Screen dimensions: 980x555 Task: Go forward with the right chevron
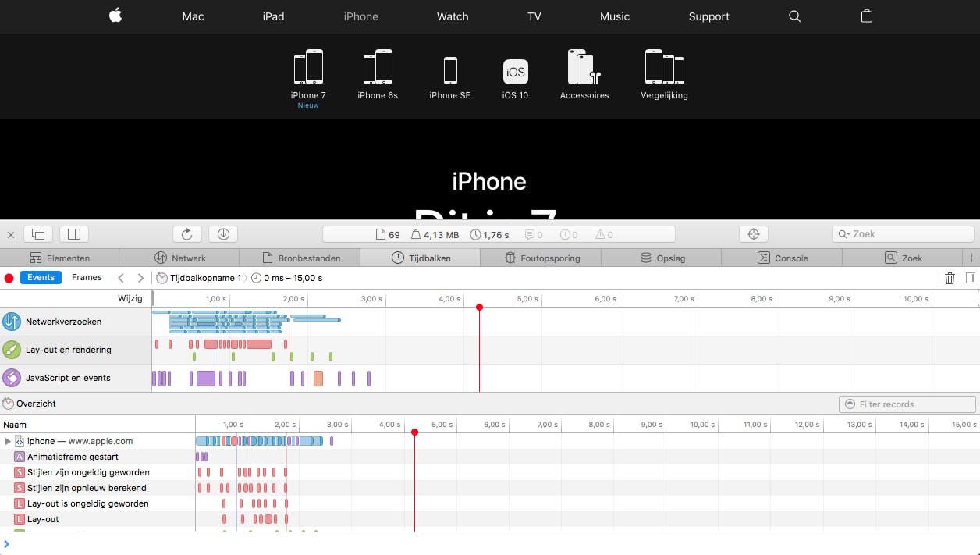[140, 278]
